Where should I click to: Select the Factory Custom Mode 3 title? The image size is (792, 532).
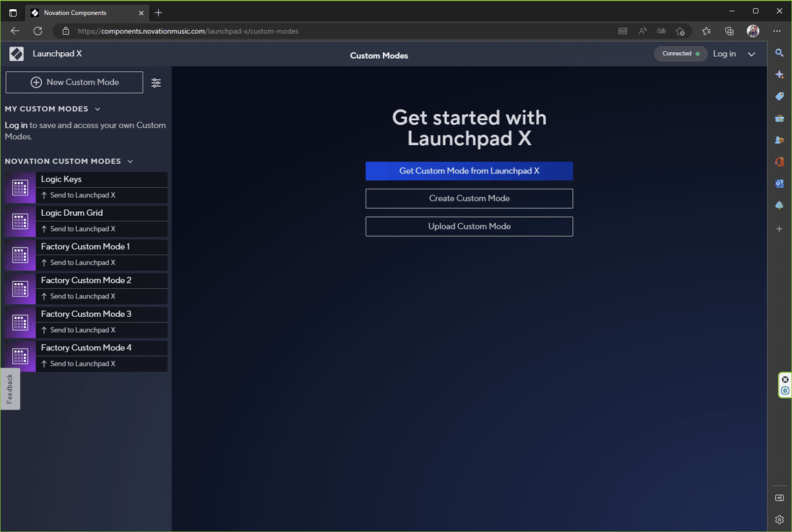(x=86, y=314)
